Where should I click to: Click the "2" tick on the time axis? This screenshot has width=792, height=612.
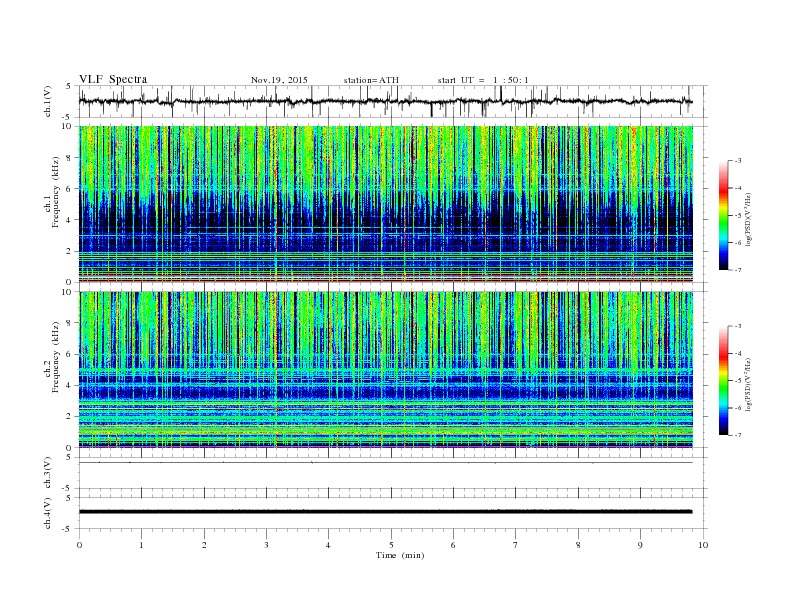(204, 545)
